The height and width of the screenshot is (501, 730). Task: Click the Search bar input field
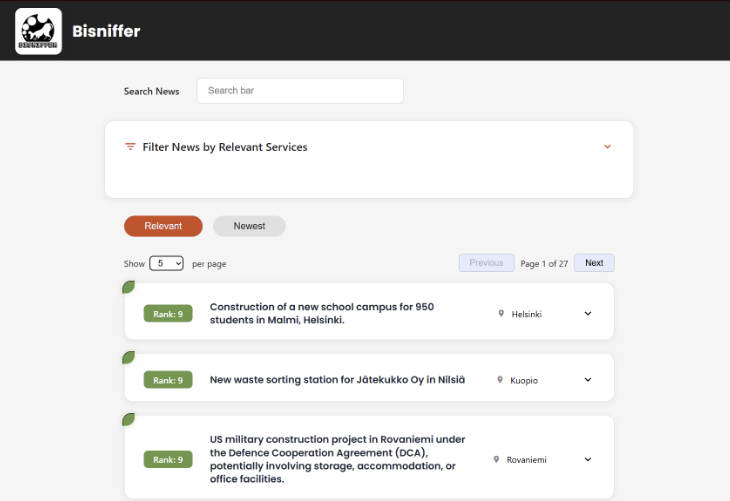click(x=300, y=91)
